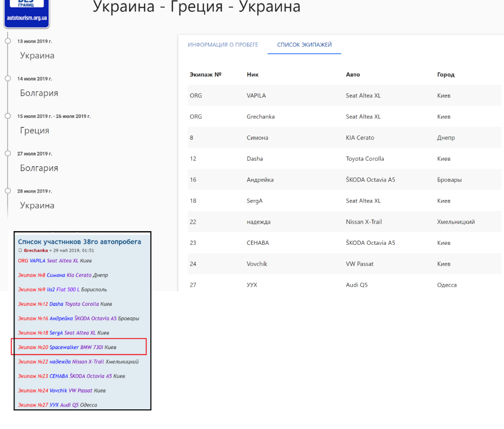Click forum line 'ORG VAPILA Seat Altea XL'

54,261
